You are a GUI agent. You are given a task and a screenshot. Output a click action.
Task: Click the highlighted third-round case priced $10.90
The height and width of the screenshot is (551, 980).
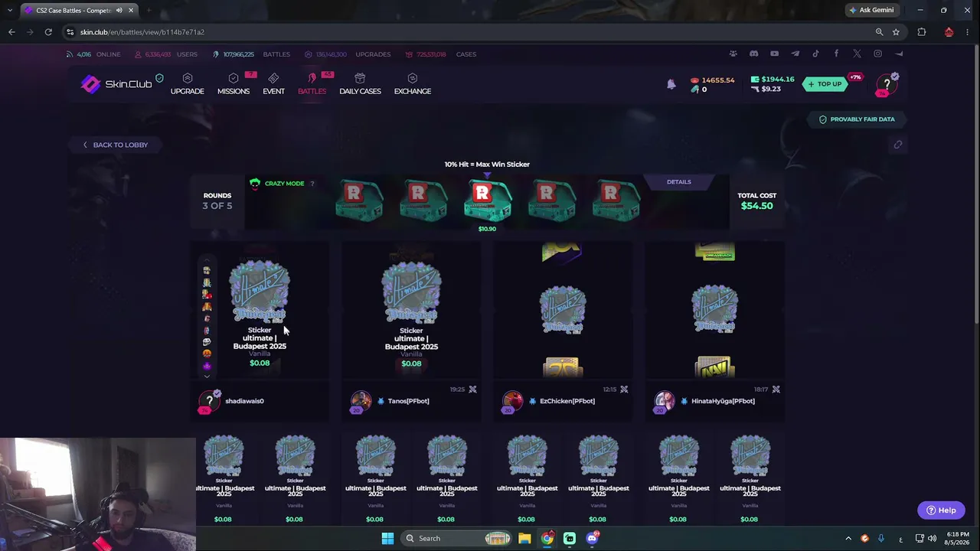[487, 202]
